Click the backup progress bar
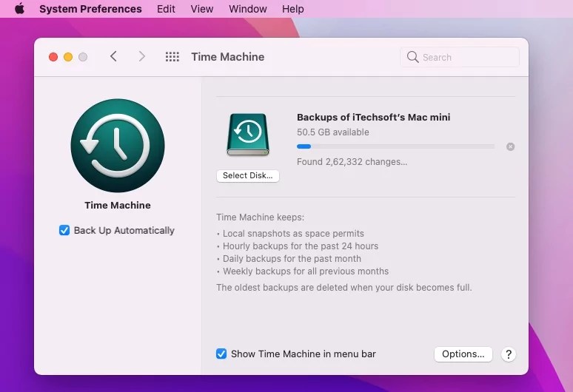Screen dimensions: 573x392 [x=396, y=146]
